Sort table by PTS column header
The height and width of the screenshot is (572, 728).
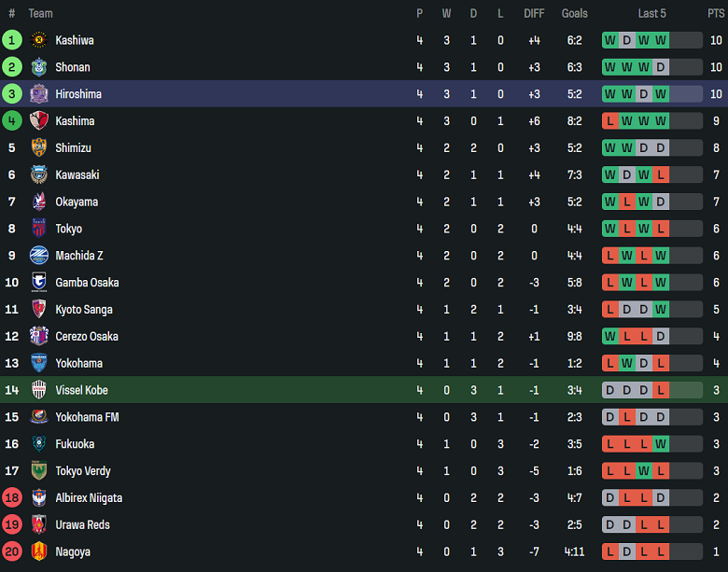(715, 13)
